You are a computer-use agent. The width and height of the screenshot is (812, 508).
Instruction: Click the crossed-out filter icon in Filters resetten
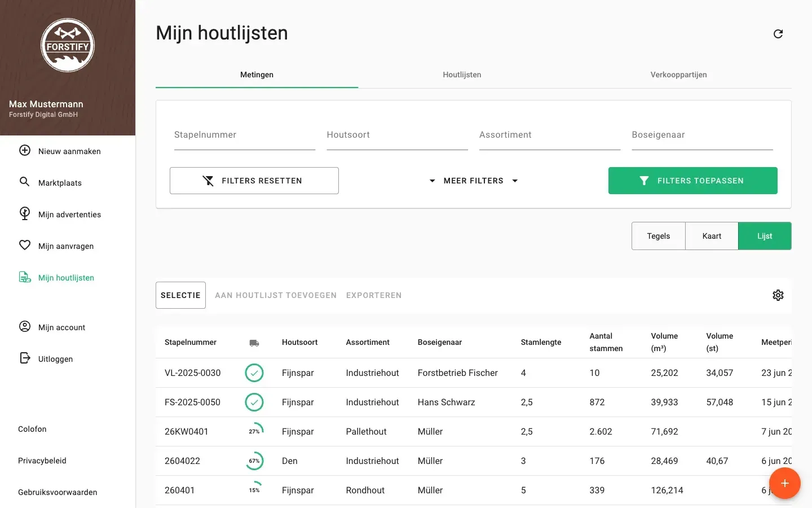tap(208, 181)
